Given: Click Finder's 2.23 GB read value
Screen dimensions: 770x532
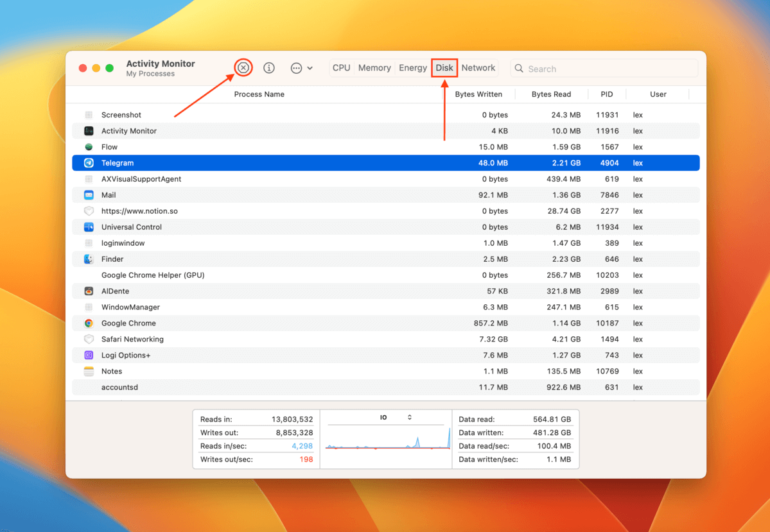Looking at the screenshot, I should coord(566,259).
